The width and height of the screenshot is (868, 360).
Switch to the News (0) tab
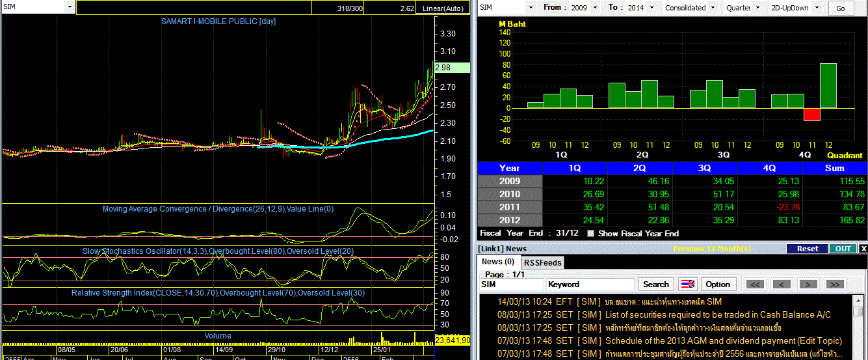click(498, 262)
